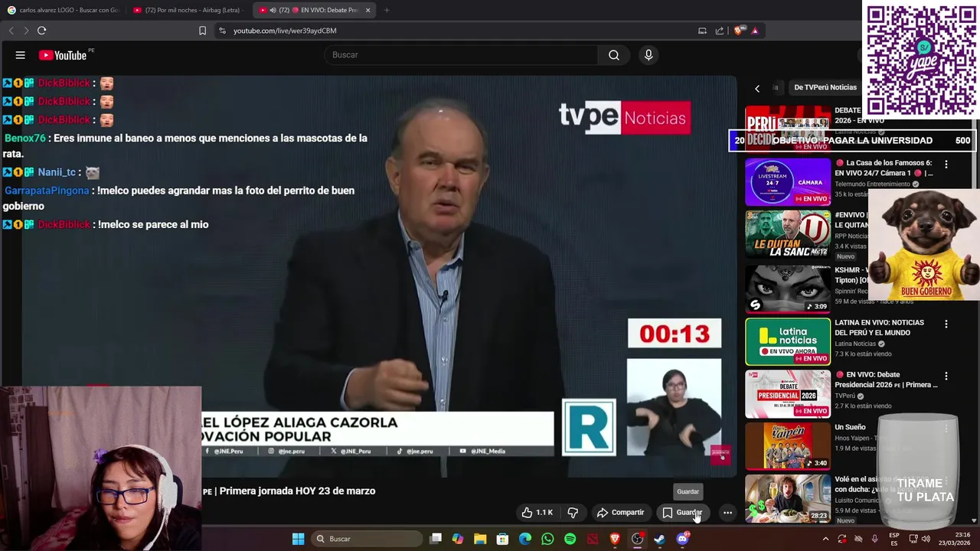Screen dimensions: 980x551
Task: Like the video with the 1.1 K thumbs-up
Action: [537, 512]
